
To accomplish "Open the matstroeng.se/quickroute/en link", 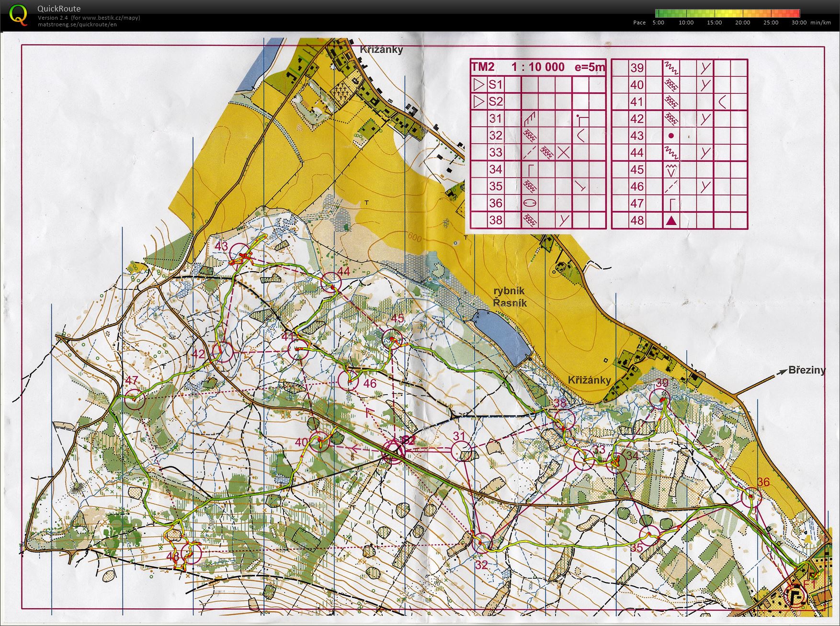I will [77, 24].
